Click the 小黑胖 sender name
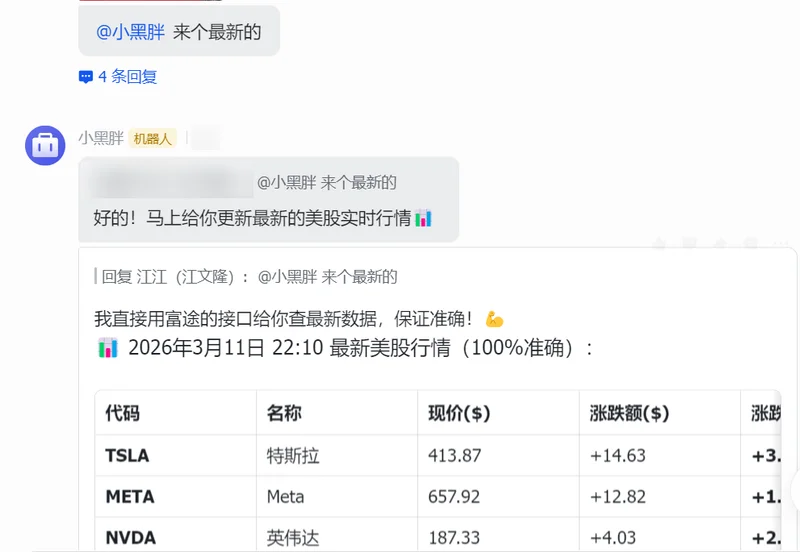 point(101,138)
